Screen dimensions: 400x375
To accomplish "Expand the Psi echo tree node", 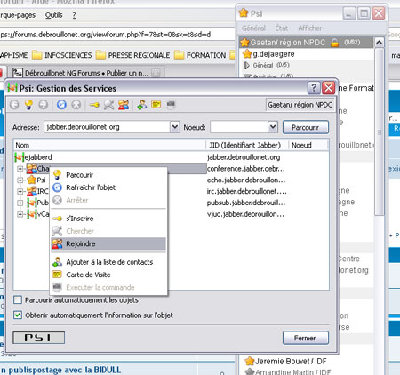I will coord(20,180).
